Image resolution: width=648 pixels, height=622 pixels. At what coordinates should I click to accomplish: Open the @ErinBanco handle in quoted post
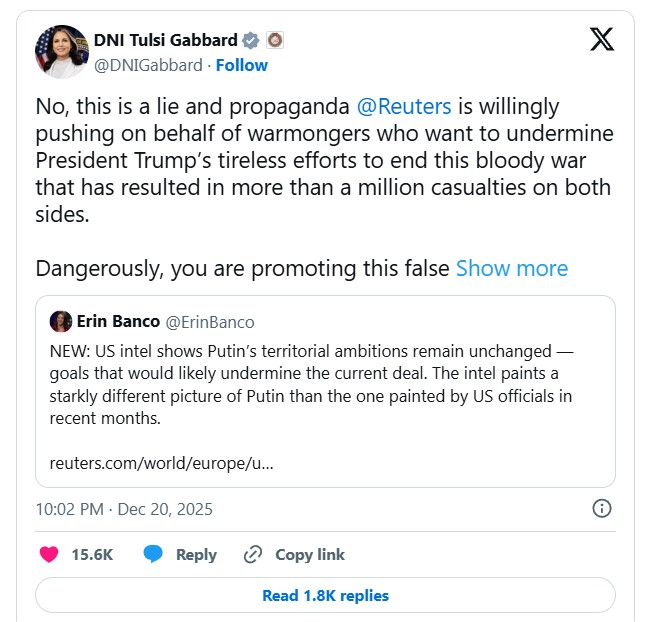point(209,322)
